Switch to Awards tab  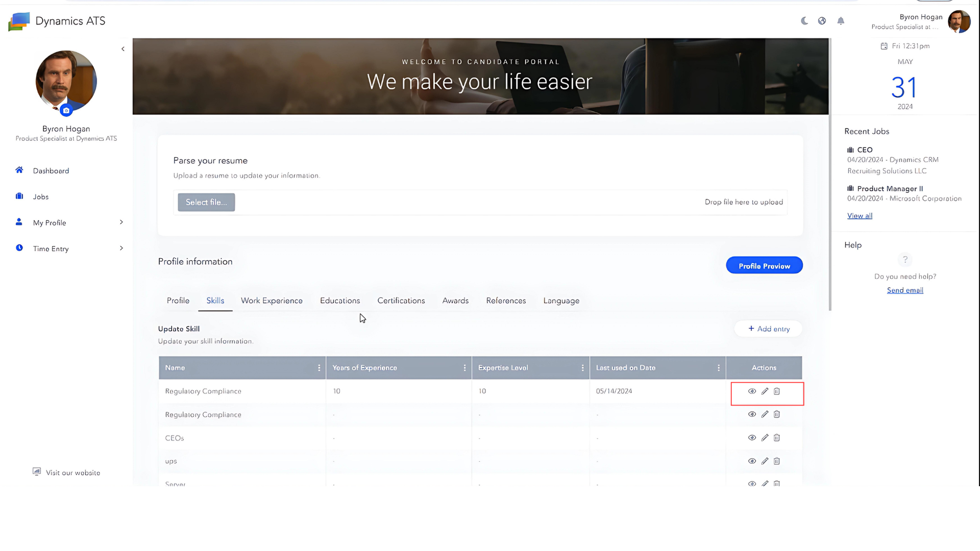tap(455, 300)
